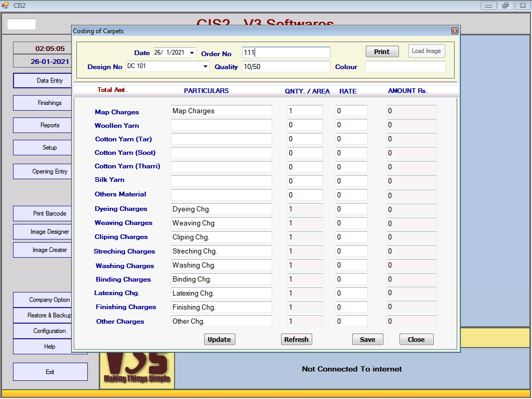
Task: Click the Print button
Action: [x=381, y=51]
